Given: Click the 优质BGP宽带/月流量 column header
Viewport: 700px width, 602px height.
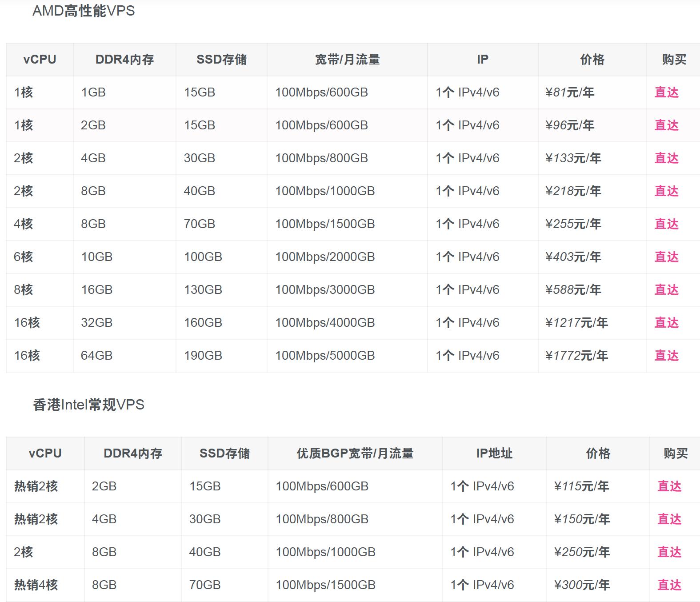Looking at the screenshot, I should pos(355,454).
